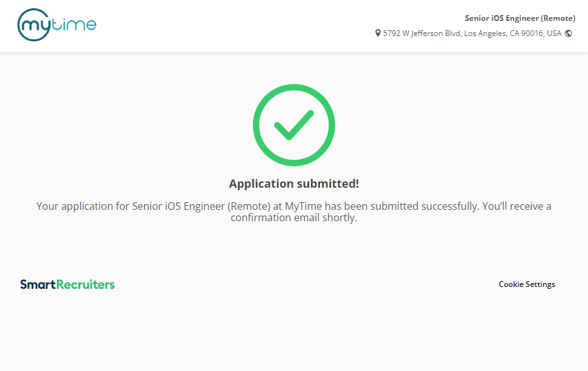Click the zip code 90016 in the address

[533, 33]
